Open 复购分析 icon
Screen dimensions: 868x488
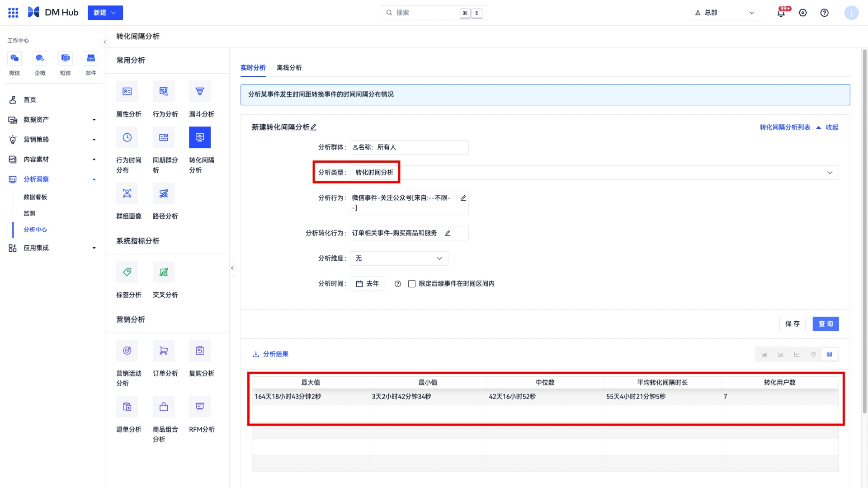pyautogui.click(x=200, y=351)
